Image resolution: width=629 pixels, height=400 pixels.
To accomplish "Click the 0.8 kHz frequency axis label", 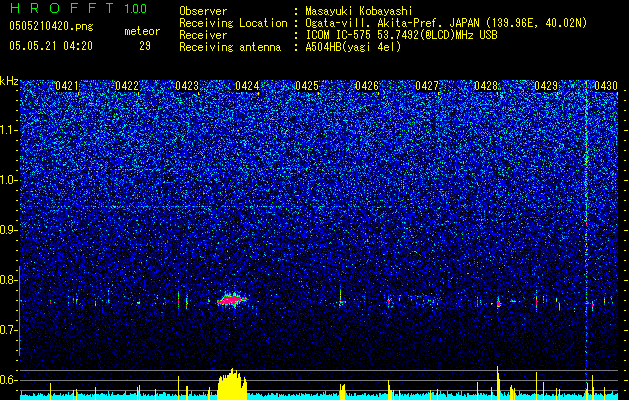I will click(x=9, y=280).
